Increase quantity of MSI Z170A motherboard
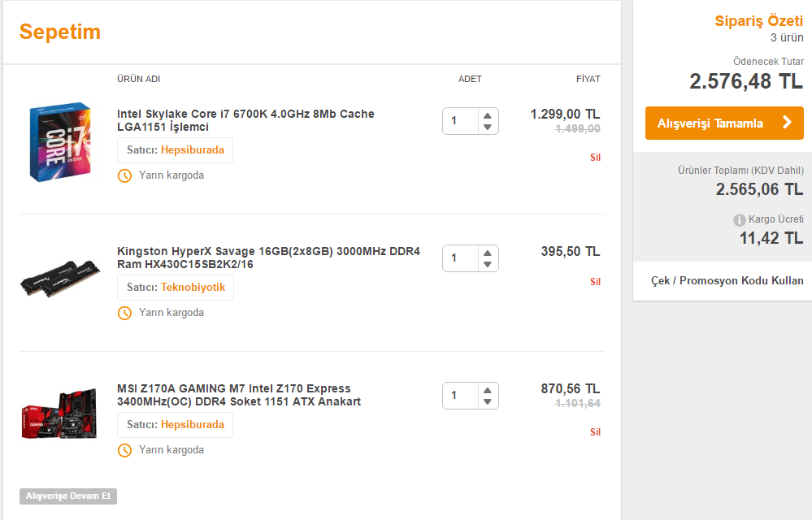812x520 pixels. [x=487, y=389]
